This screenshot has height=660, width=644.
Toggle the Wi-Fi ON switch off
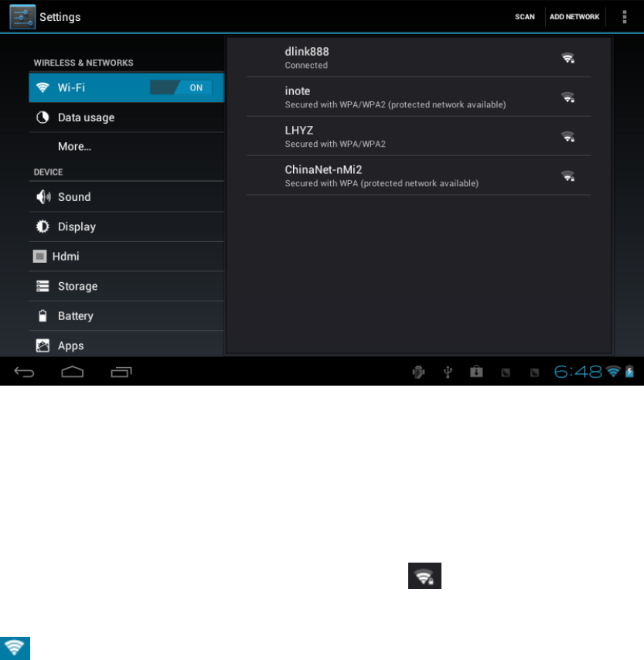[181, 87]
